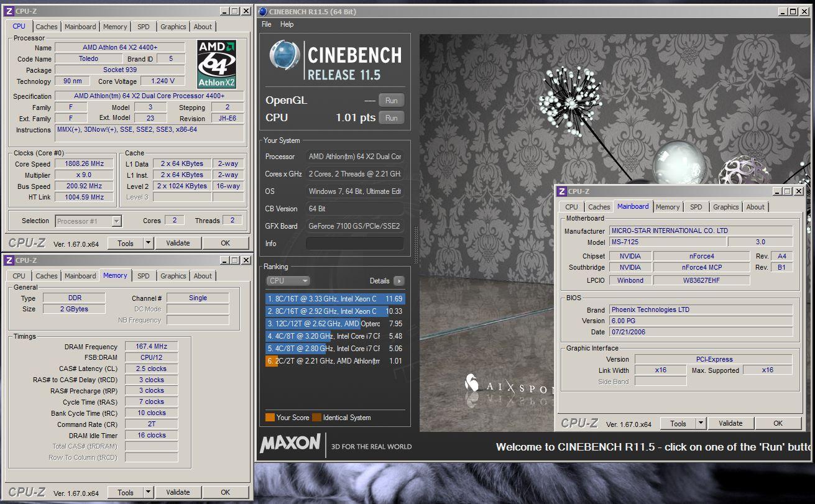The image size is (815, 504).
Task: Switch to the Graphics tab in the CPU-Z Memory window
Action: coord(173,276)
